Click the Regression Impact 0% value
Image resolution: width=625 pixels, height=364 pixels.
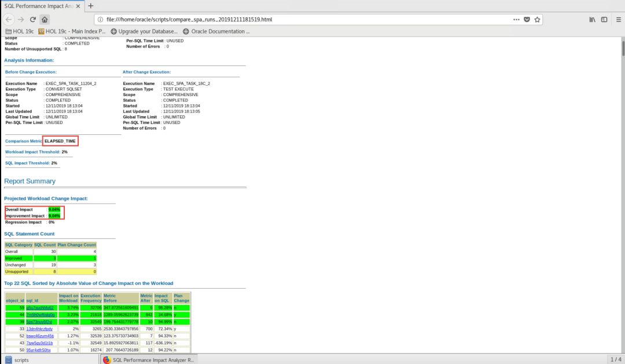pyautogui.click(x=52, y=222)
